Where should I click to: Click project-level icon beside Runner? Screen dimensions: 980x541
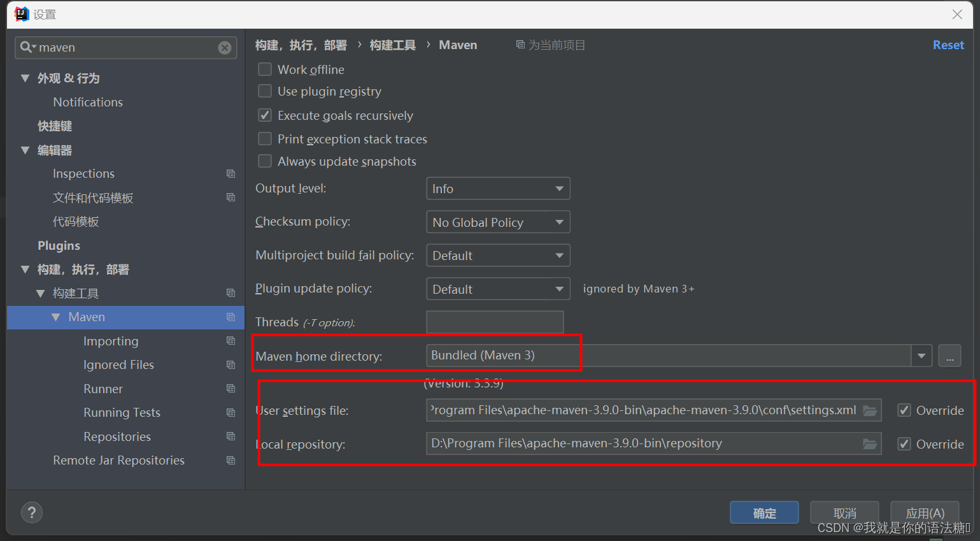(x=231, y=389)
